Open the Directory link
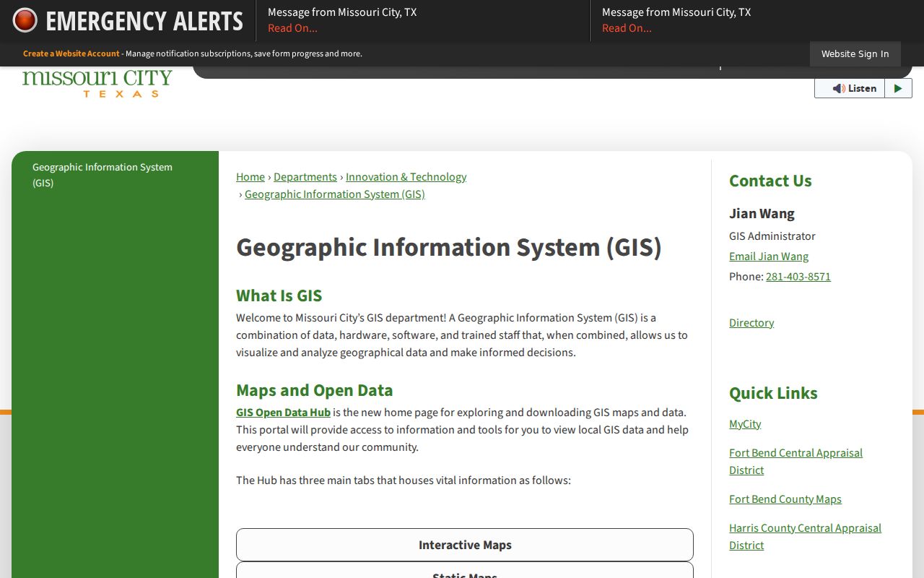 point(751,323)
